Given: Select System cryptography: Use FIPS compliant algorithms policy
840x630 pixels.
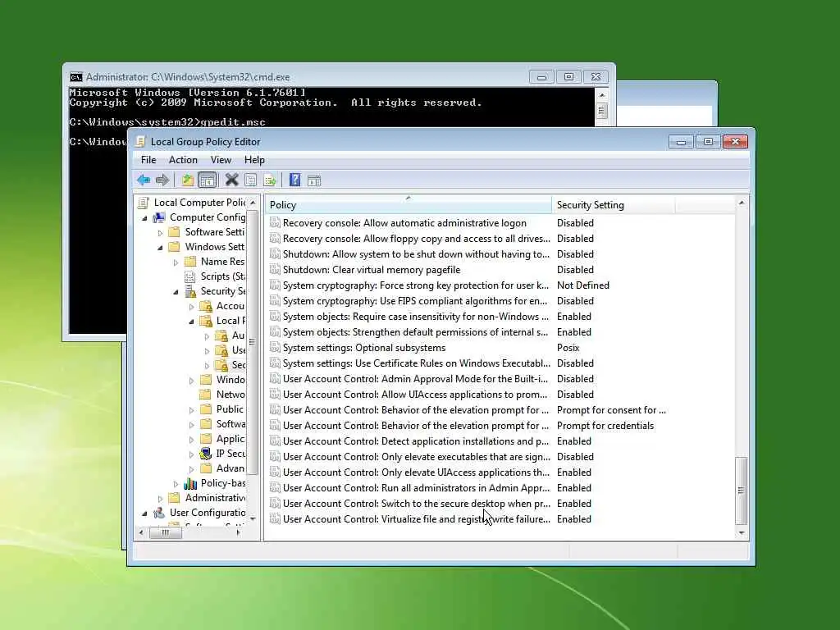Looking at the screenshot, I should [414, 300].
